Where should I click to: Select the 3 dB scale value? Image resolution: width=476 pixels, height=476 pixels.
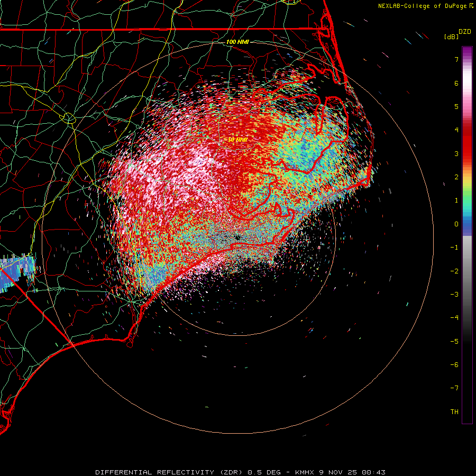(456, 153)
